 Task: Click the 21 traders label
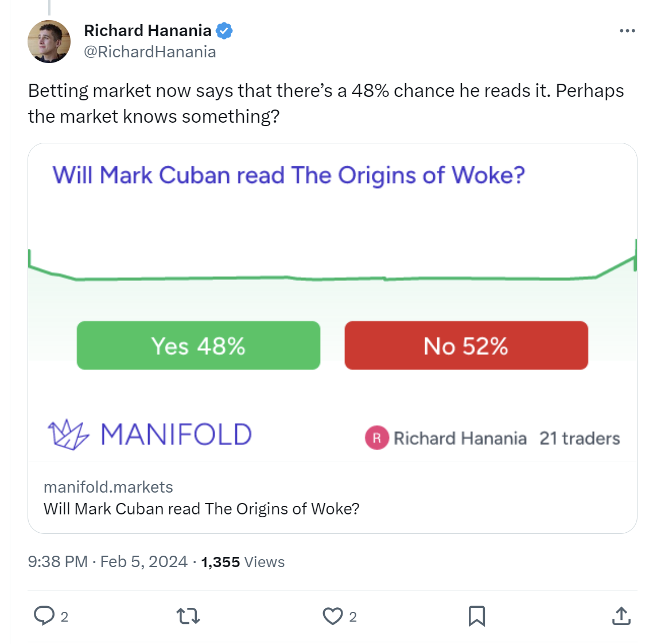coord(580,438)
